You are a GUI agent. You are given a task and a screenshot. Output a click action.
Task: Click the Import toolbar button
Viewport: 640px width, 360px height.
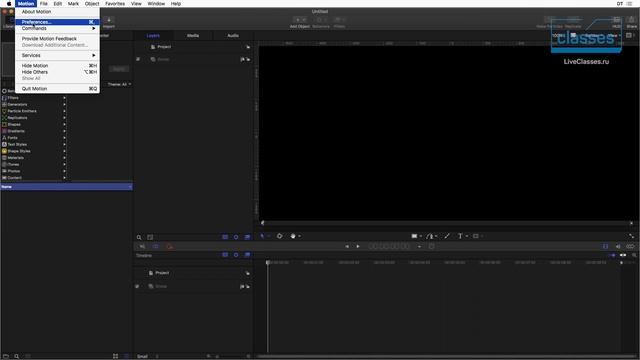(x=109, y=23)
